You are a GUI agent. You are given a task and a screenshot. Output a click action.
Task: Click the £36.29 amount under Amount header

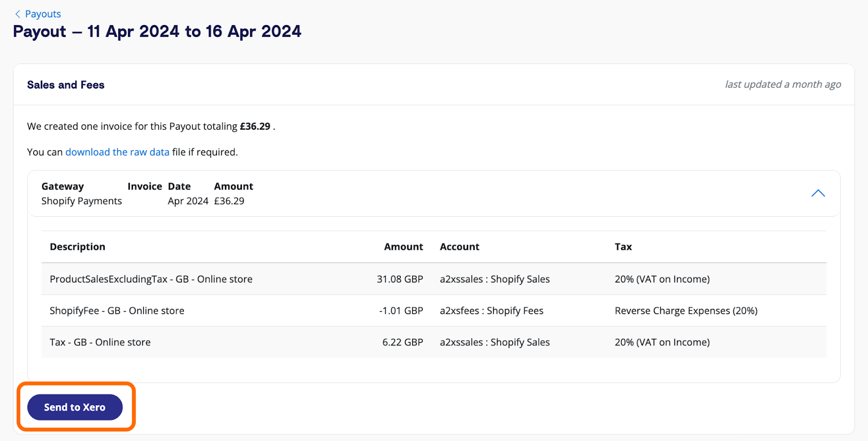tap(229, 201)
